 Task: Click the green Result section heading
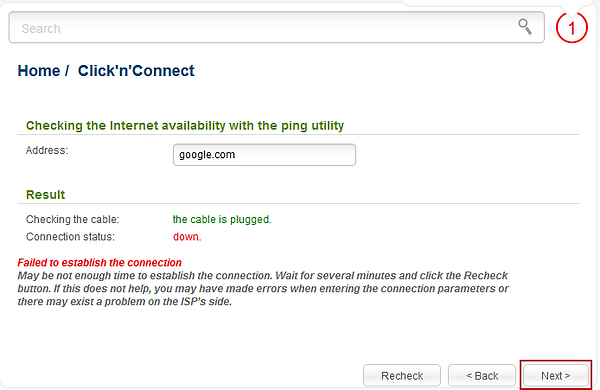pyautogui.click(x=46, y=194)
